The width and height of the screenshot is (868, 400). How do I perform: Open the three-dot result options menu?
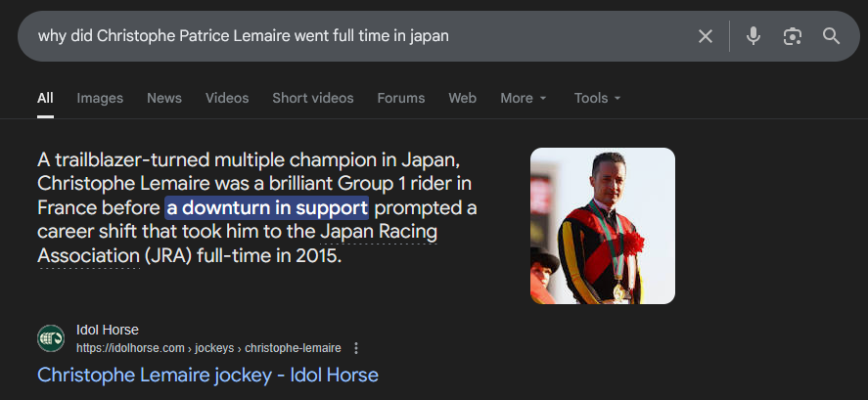(x=356, y=348)
